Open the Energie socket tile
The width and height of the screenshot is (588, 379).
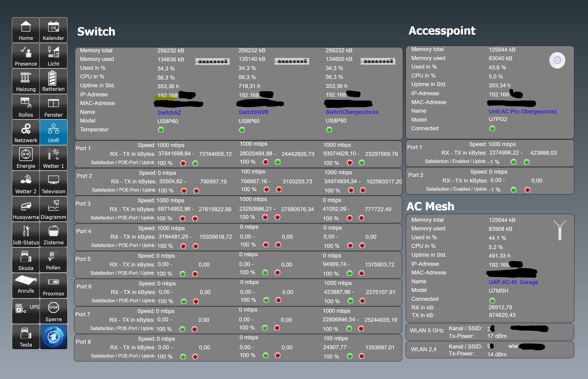coord(26,158)
